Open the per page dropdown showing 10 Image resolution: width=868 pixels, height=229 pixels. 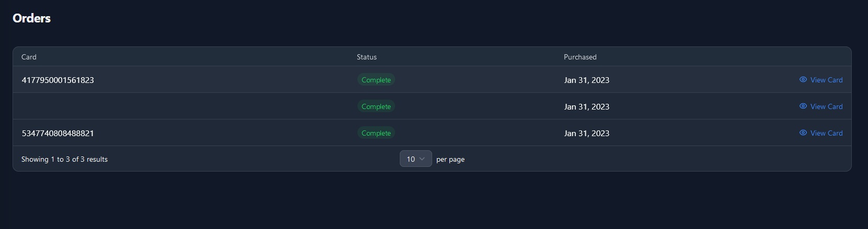(416, 159)
